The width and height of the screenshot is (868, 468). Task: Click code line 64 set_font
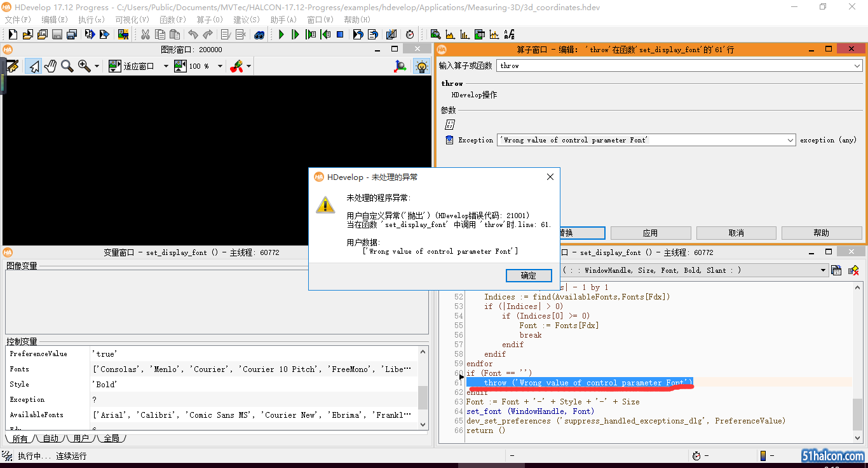(530, 411)
